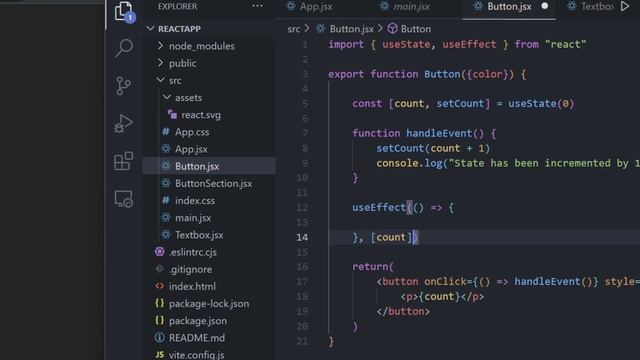Open the Extensions view
Viewport: 640px width, 360px height.
(x=123, y=161)
